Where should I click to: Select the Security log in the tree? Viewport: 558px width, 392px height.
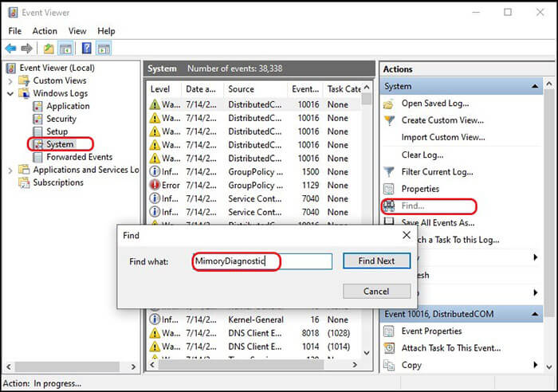[61, 119]
